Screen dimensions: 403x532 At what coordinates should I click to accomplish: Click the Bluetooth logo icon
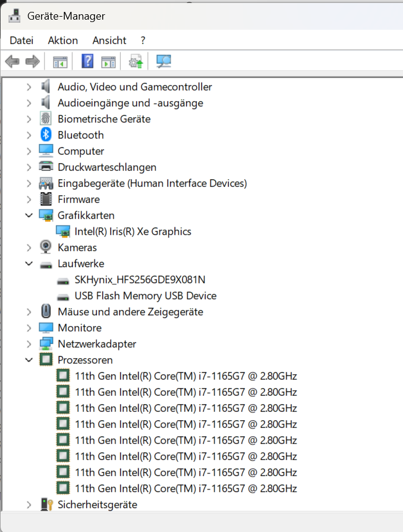tap(46, 134)
